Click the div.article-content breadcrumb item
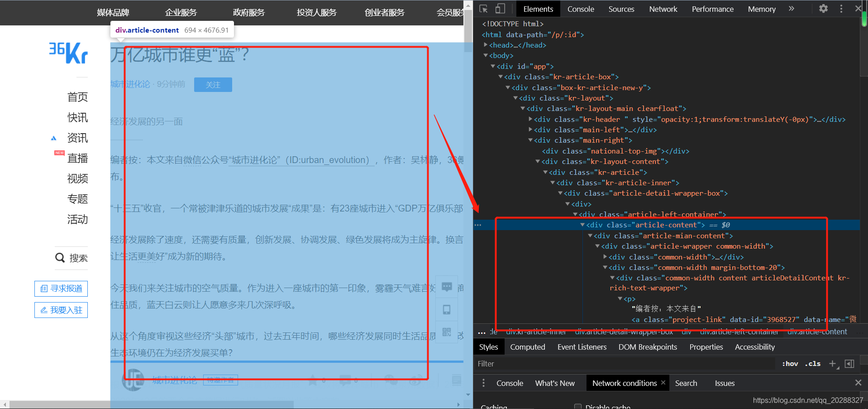This screenshot has height=409, width=868. click(x=817, y=332)
